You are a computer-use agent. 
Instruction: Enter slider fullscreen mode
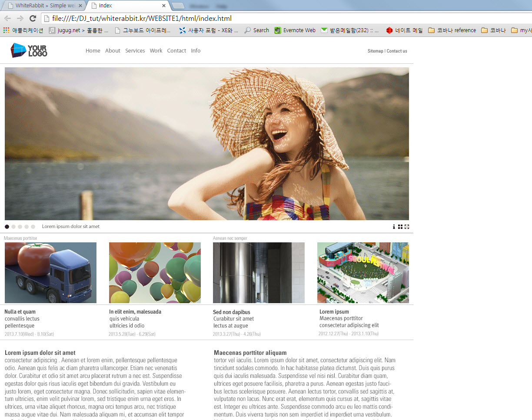point(407,227)
